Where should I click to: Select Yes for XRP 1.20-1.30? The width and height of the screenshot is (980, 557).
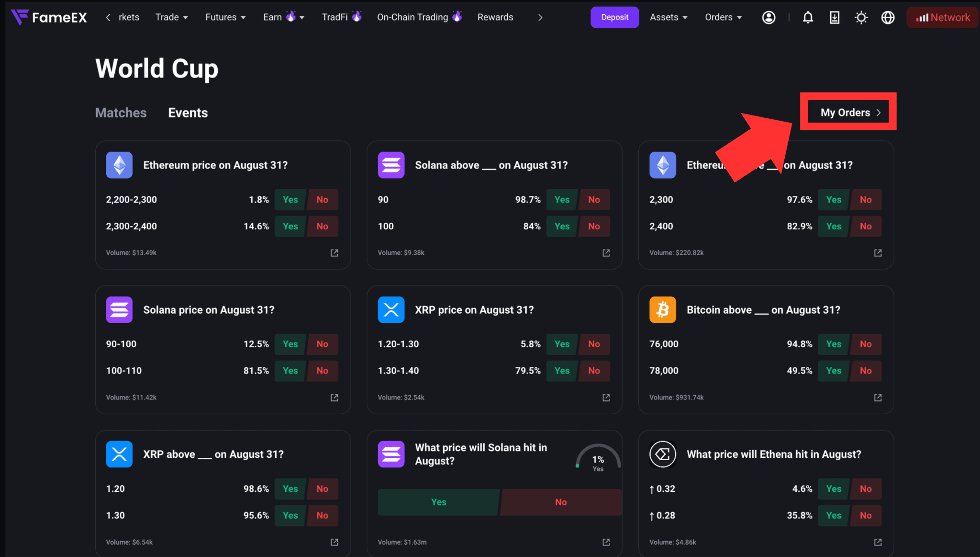[562, 344]
